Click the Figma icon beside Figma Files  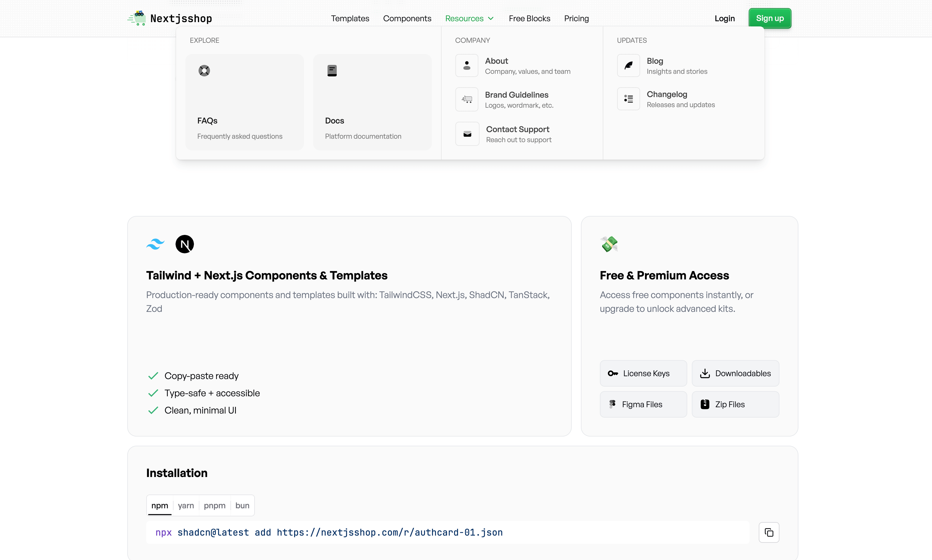(x=612, y=405)
